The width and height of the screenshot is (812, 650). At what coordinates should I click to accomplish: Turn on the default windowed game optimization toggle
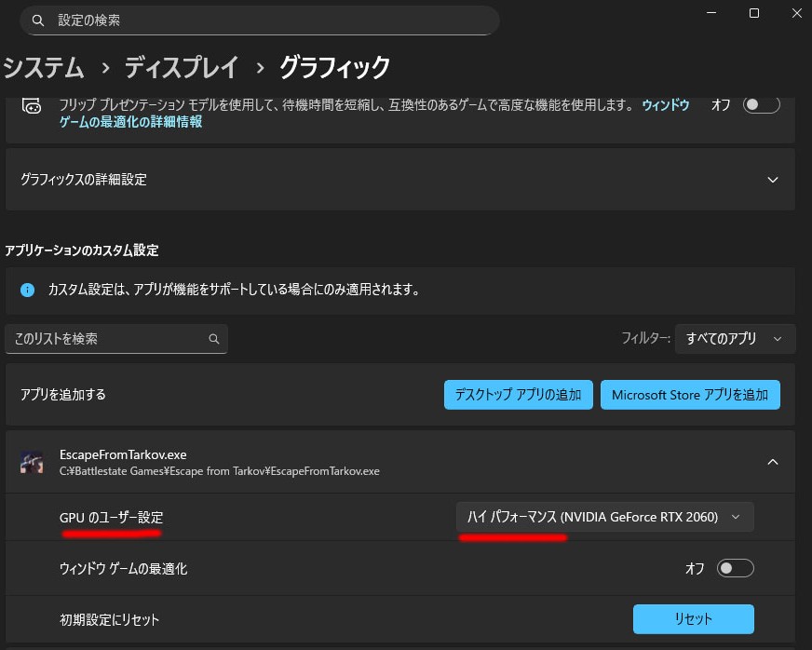(x=761, y=105)
